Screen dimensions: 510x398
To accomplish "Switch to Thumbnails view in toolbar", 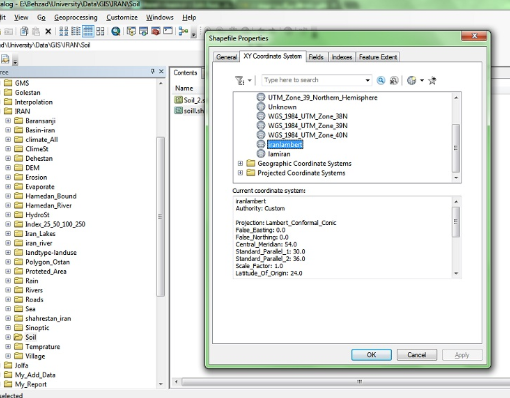I will pyautogui.click(x=100, y=31).
